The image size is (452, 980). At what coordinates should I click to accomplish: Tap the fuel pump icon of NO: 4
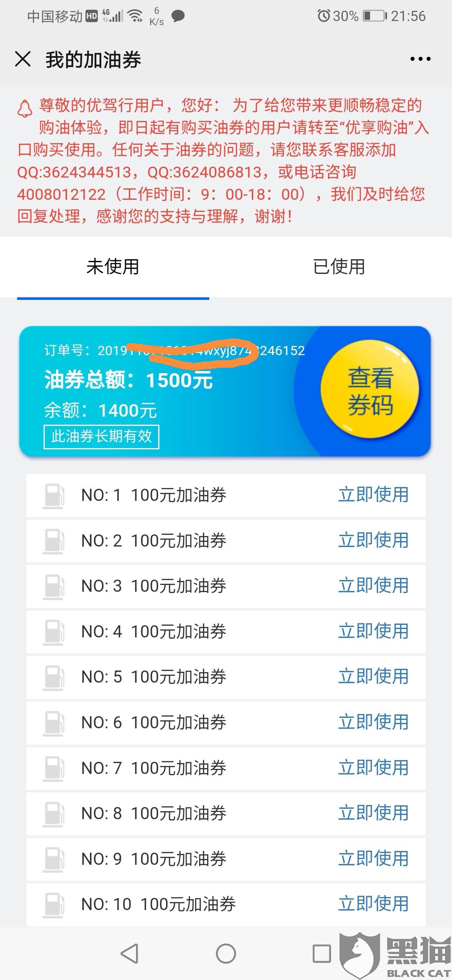pos(54,632)
